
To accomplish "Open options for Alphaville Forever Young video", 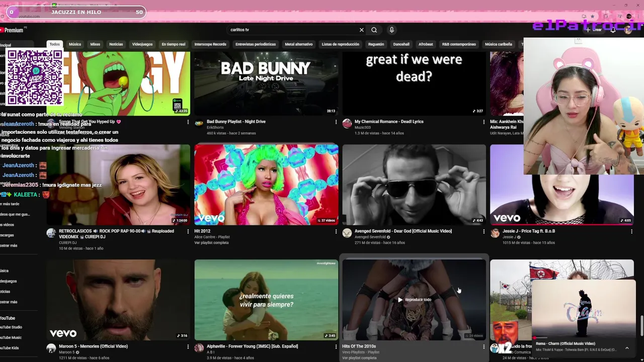I will click(x=336, y=346).
